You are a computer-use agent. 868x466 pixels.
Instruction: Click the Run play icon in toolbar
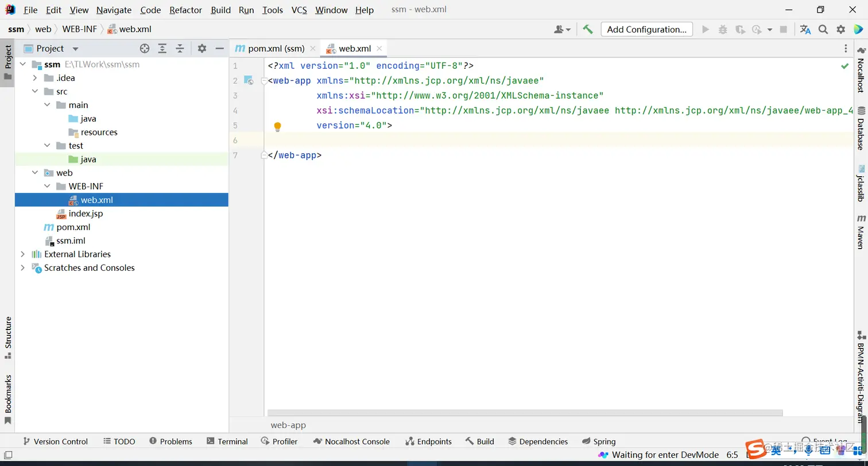[706, 29]
